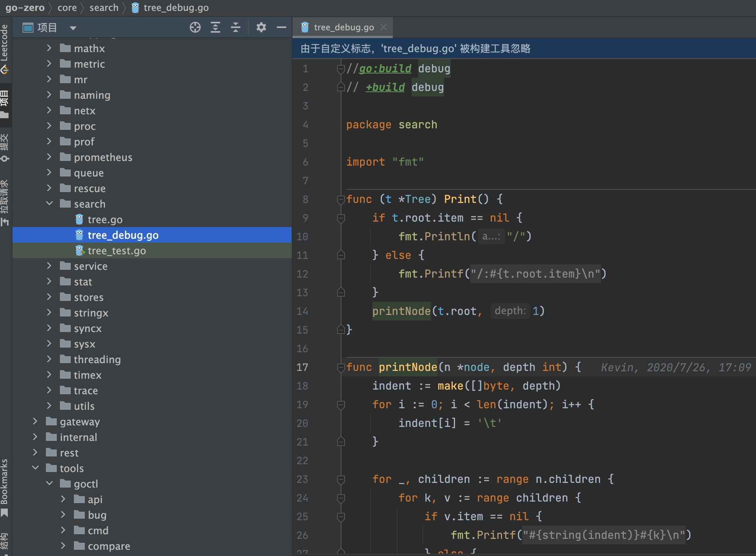
Task: Close the tree_debug.go tab
Action: [x=383, y=27]
